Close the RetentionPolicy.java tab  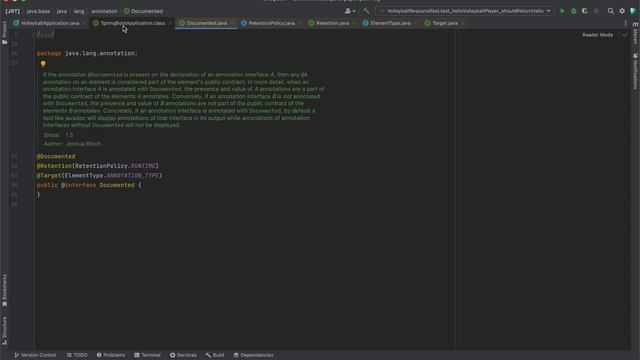300,23
